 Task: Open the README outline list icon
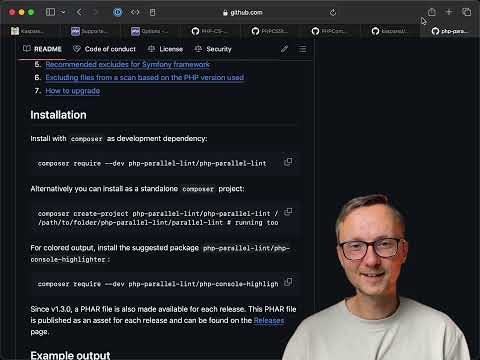click(303, 49)
